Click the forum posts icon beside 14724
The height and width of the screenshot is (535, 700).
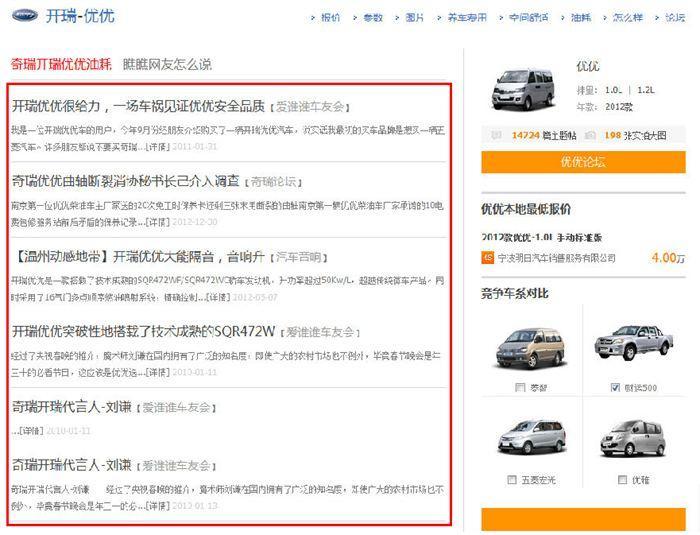coord(496,135)
